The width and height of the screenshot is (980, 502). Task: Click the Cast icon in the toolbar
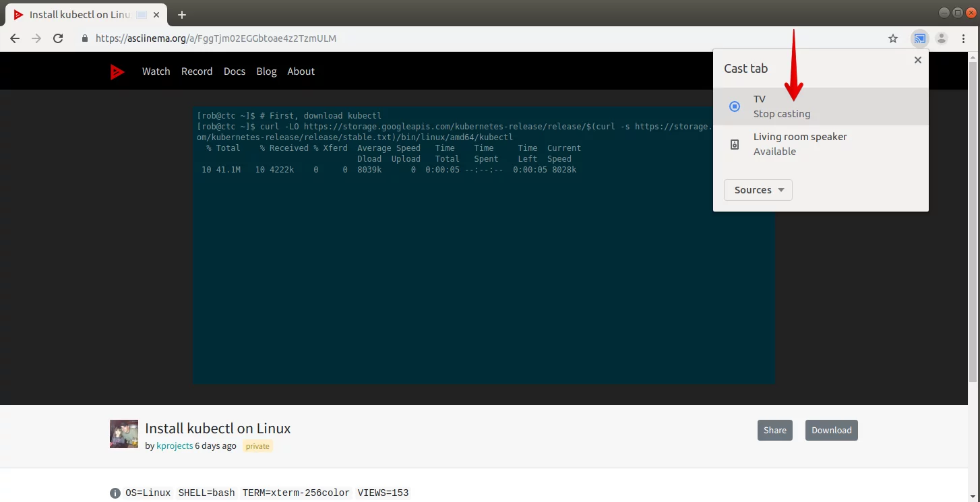click(920, 38)
